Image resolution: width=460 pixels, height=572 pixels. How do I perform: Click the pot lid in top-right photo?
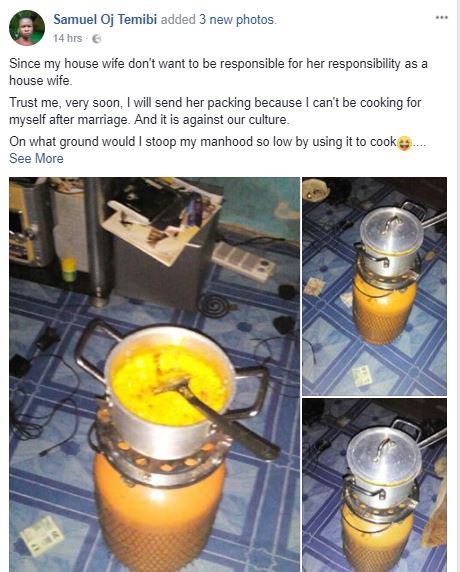tap(391, 229)
